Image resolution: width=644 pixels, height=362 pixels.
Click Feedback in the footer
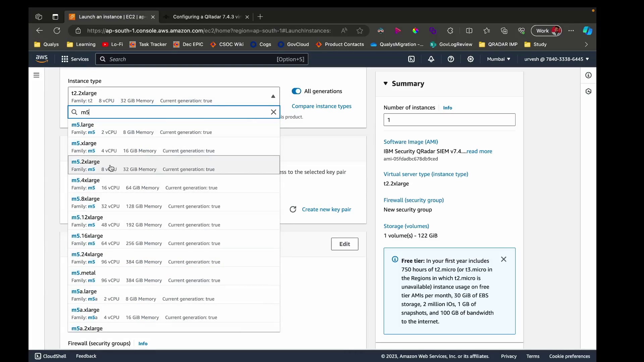point(86,356)
